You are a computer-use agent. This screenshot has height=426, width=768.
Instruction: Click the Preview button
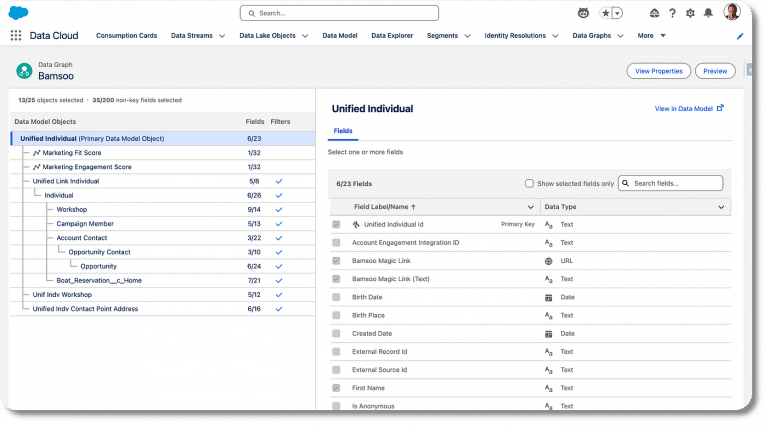[715, 71]
